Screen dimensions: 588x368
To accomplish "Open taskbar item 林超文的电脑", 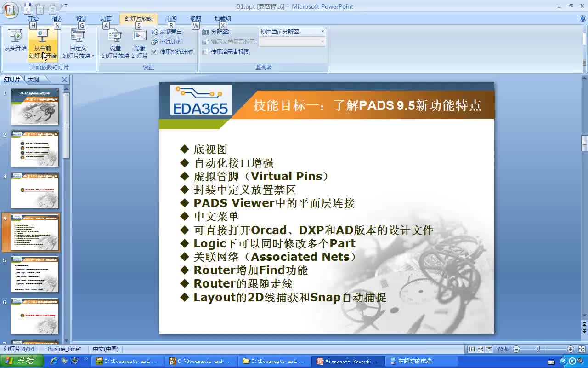I will (x=421, y=361).
